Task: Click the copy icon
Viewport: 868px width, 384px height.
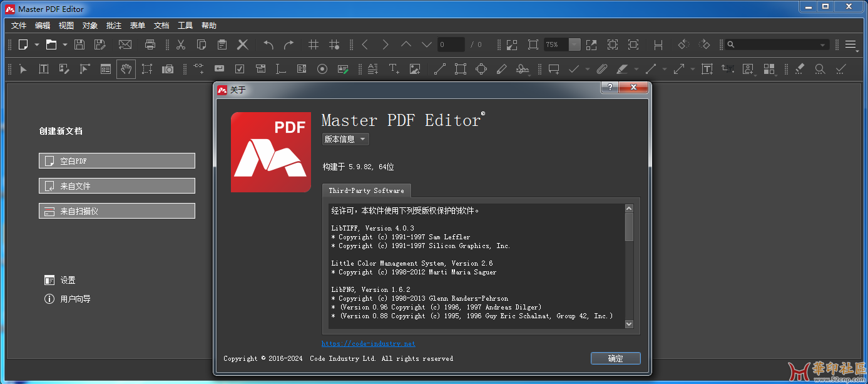Action: coord(202,44)
